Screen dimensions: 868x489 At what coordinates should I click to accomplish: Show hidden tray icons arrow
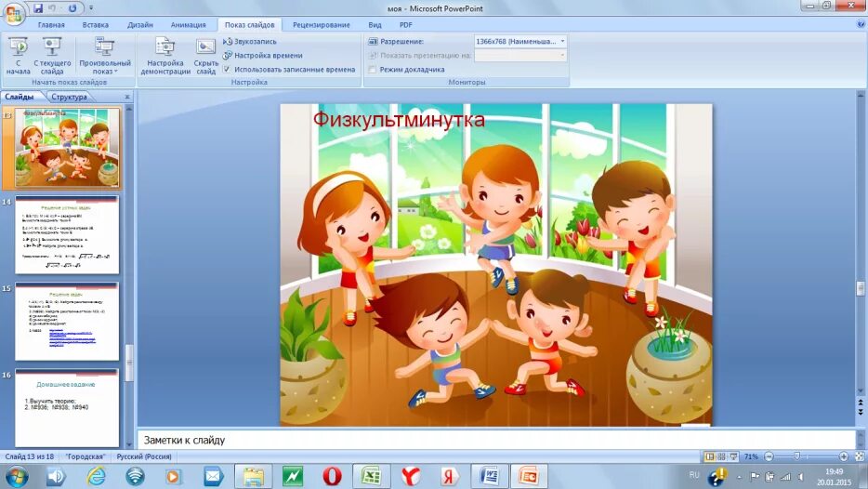740,476
